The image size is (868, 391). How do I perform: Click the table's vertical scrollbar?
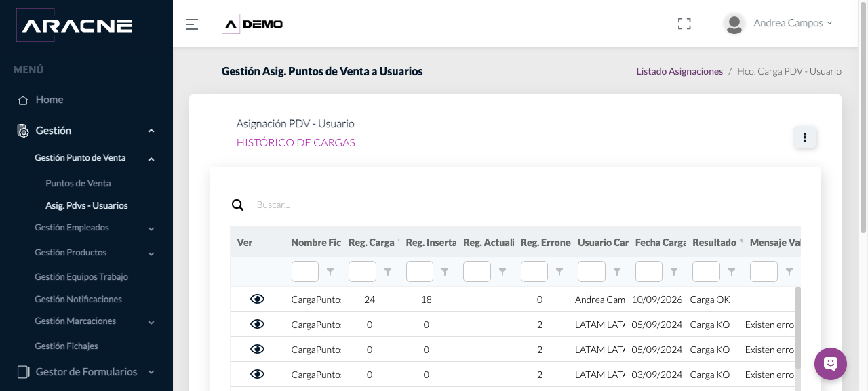(x=797, y=328)
